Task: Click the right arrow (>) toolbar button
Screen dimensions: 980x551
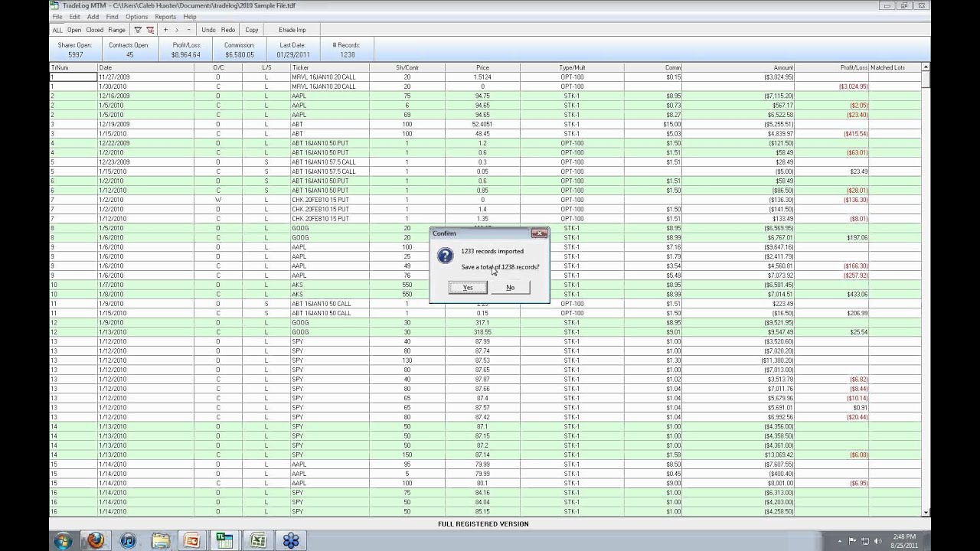Action: pyautogui.click(x=177, y=30)
